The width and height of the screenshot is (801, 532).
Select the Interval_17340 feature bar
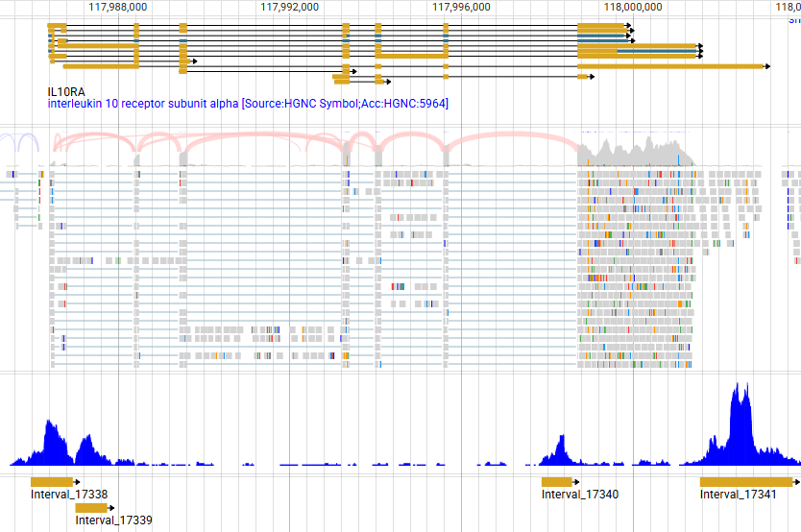(557, 481)
